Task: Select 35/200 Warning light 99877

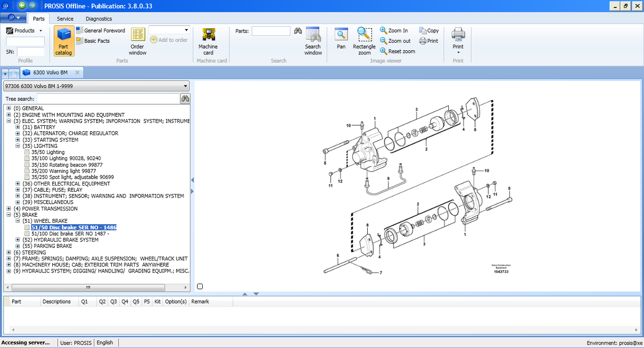Action: click(x=63, y=171)
